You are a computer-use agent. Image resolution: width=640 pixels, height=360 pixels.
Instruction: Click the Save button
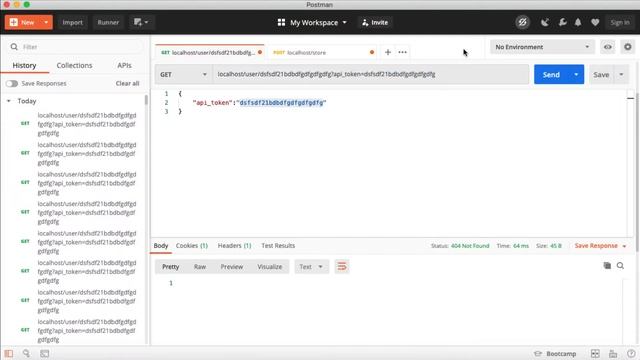(601, 75)
